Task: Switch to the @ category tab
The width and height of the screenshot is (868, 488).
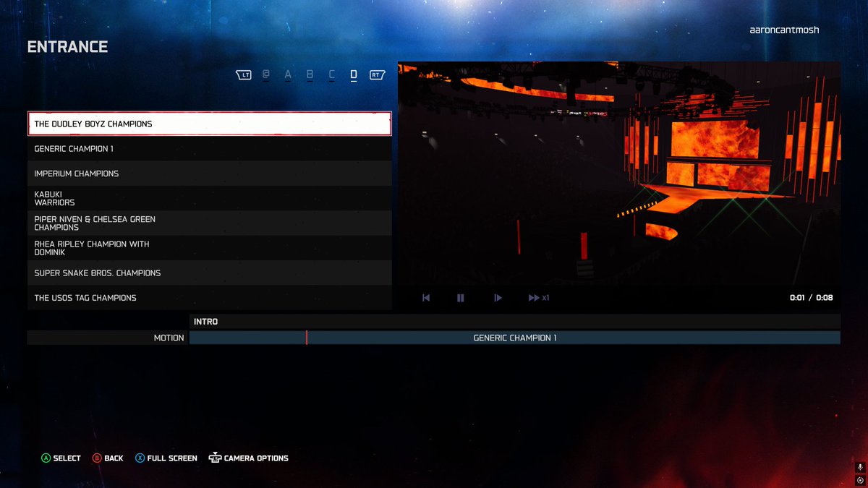Action: (x=266, y=74)
